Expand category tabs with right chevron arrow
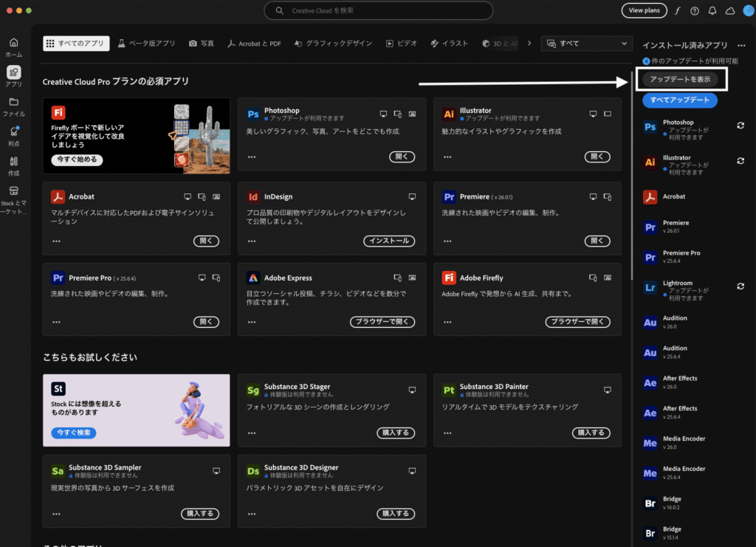The image size is (756, 547). coord(529,44)
